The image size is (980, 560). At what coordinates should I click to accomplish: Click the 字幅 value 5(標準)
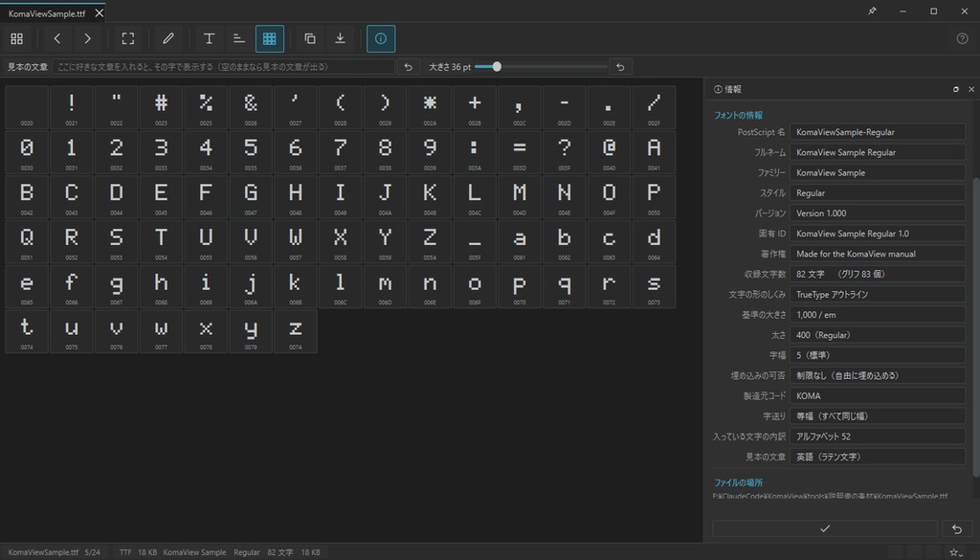point(878,355)
